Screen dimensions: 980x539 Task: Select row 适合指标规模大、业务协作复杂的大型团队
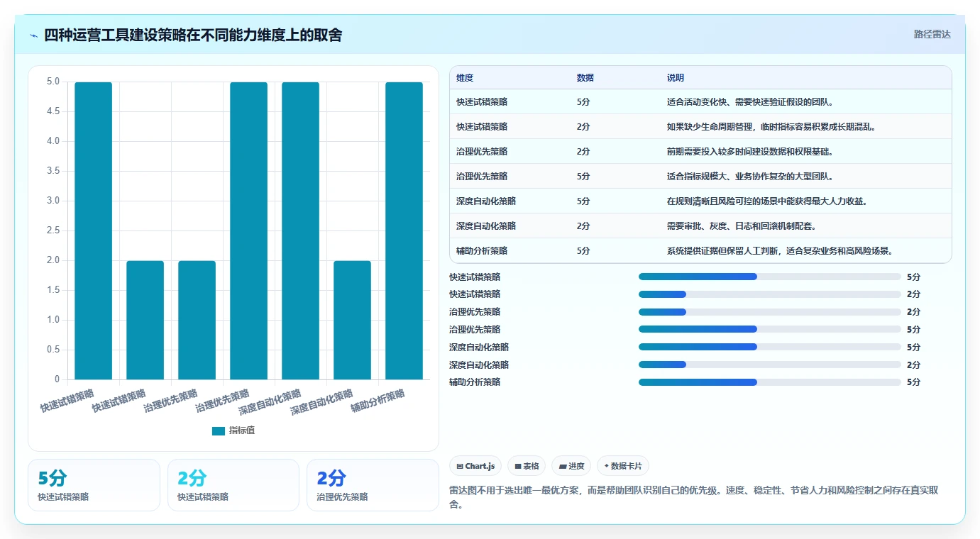pyautogui.click(x=700, y=176)
